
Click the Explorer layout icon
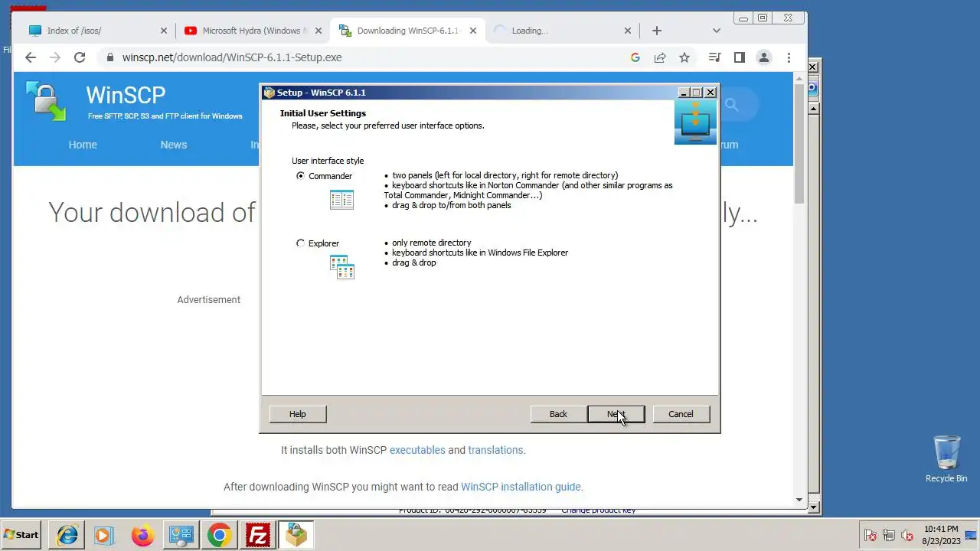pos(341,267)
